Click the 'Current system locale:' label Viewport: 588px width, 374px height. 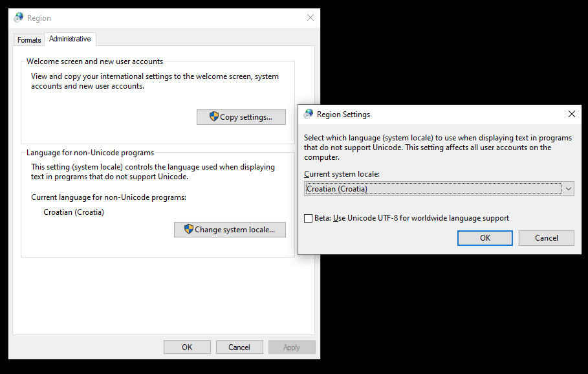342,174
